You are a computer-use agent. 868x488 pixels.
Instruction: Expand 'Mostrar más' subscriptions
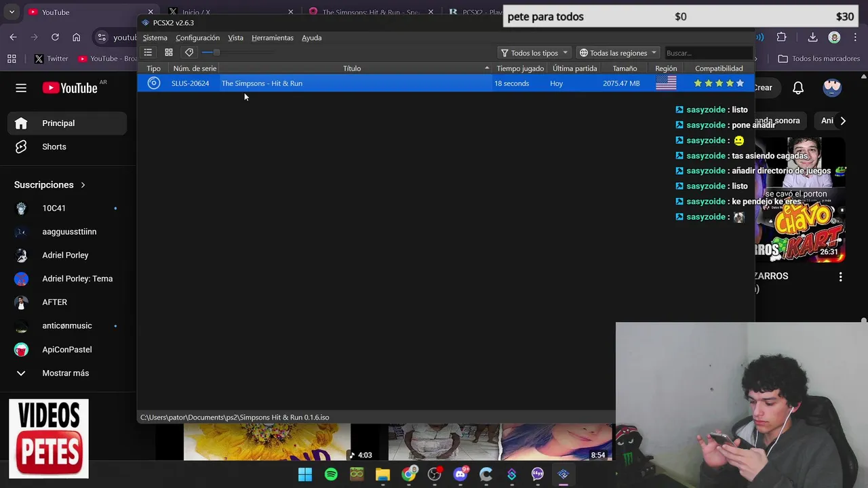pyautogui.click(x=66, y=373)
